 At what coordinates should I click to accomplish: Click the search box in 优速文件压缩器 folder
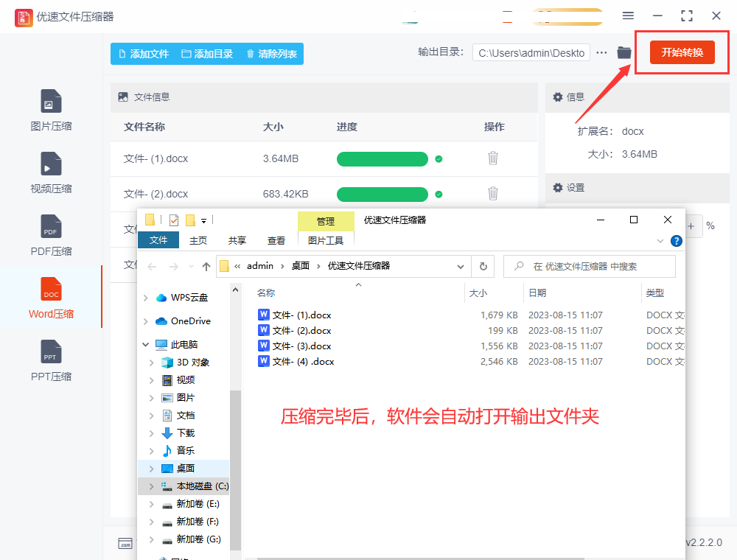click(590, 267)
